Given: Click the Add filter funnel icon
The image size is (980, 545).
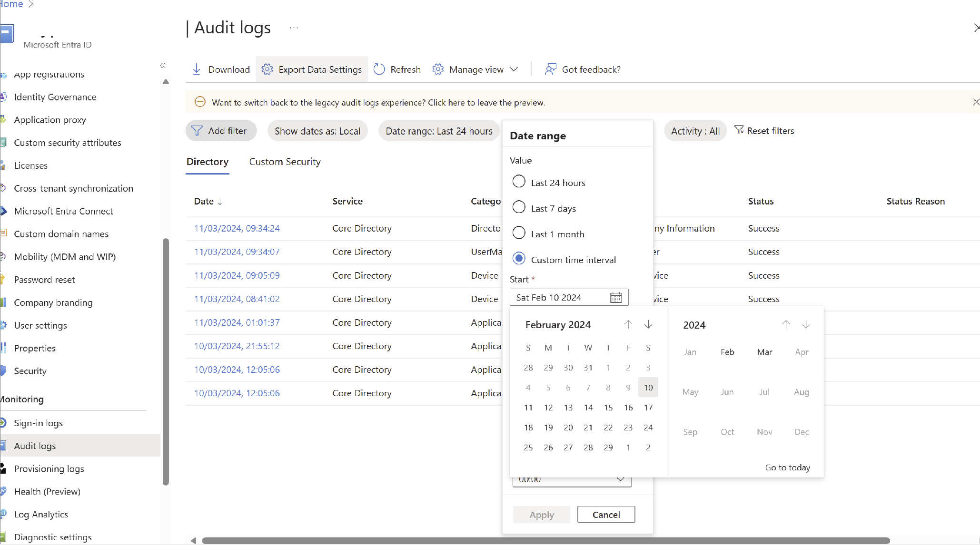Looking at the screenshot, I should coord(197,131).
